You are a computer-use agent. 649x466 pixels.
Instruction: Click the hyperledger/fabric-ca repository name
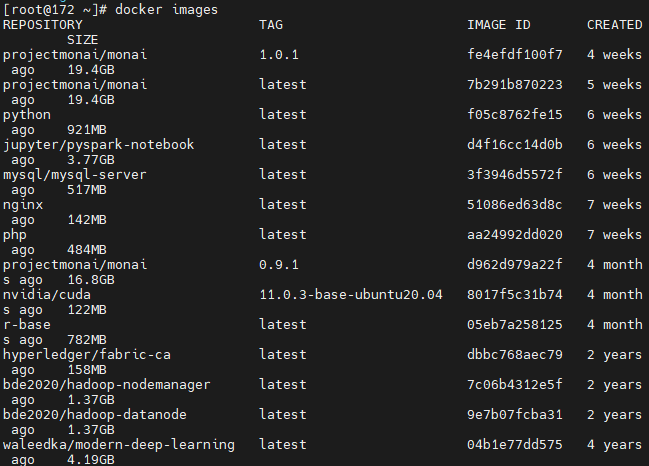pyautogui.click(x=87, y=355)
